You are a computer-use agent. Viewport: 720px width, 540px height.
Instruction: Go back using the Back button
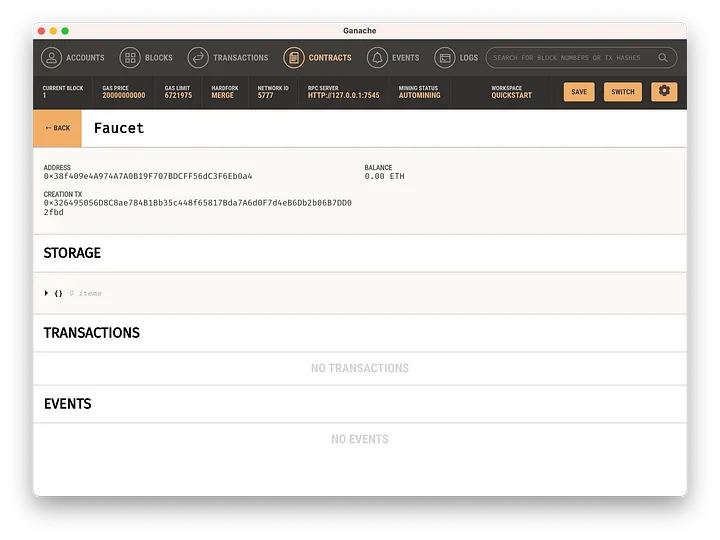tap(57, 128)
